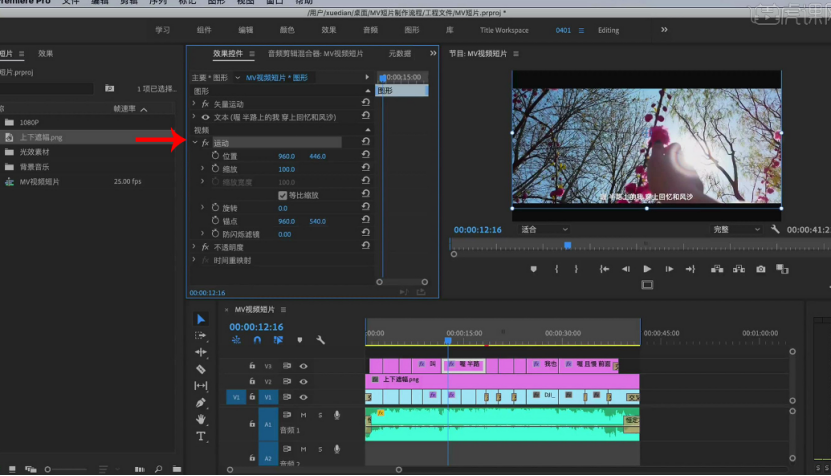Image resolution: width=831 pixels, height=476 pixels.
Task: Click the 960.0 position X value
Action: click(286, 156)
